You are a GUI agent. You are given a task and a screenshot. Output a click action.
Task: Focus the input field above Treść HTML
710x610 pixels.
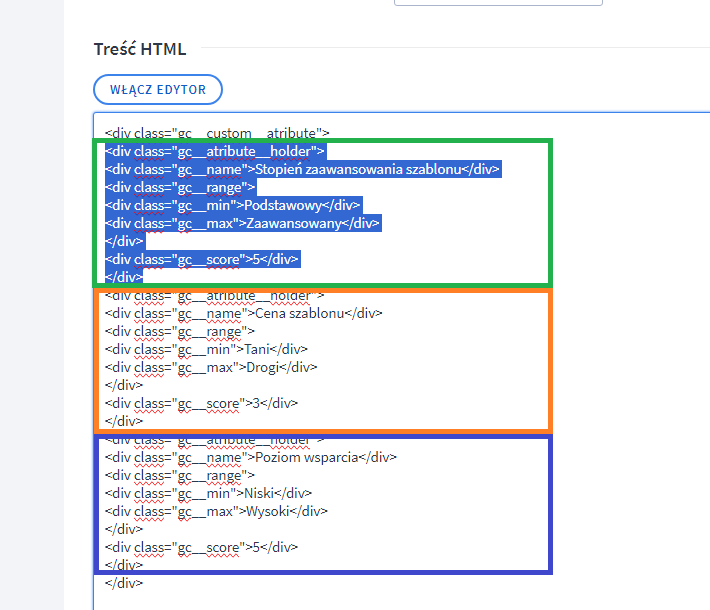pyautogui.click(x=498, y=2)
